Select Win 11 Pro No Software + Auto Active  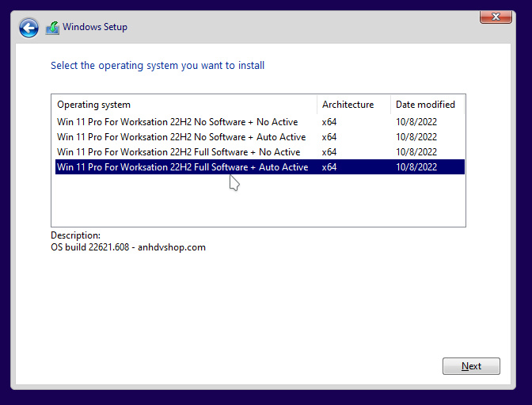pos(181,137)
